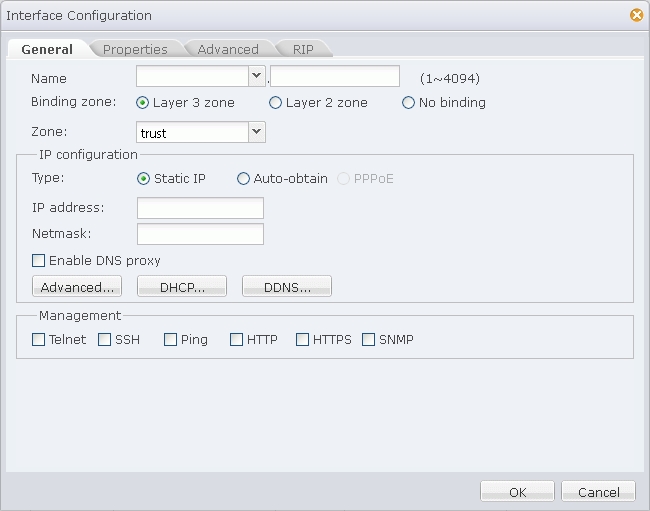Close the Interface Configuration dialog

click(636, 15)
